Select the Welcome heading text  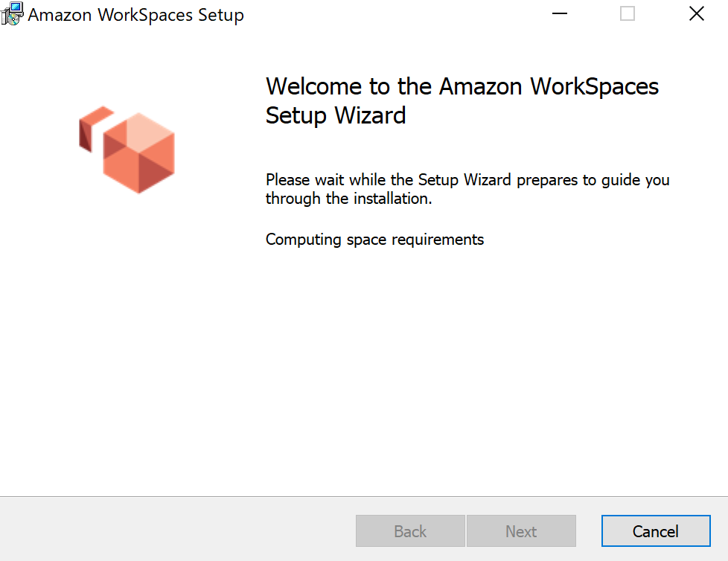coord(462,100)
